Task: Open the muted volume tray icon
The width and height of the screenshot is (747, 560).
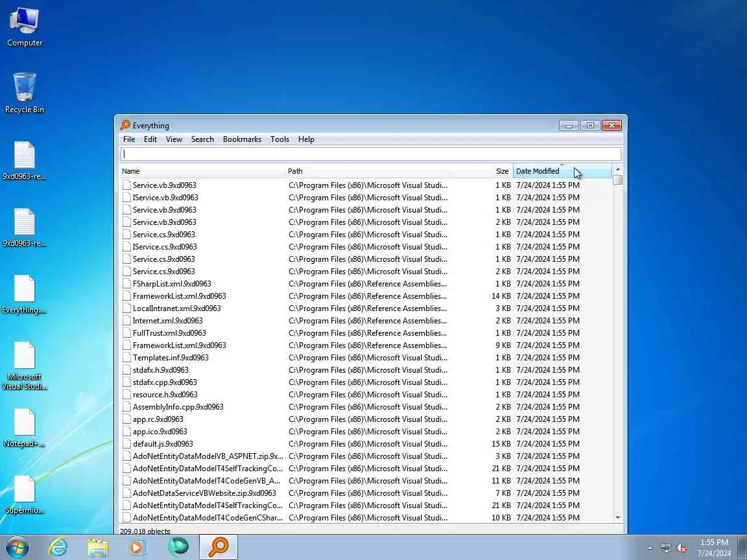Action: [682, 548]
